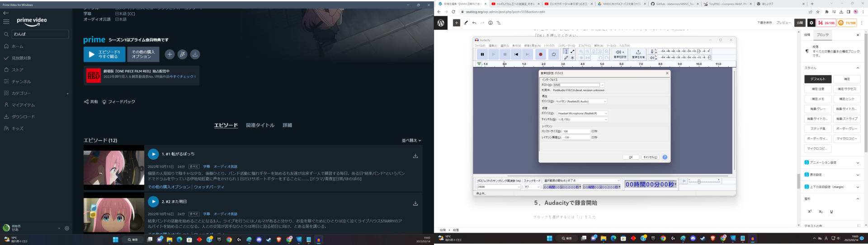Image resolution: width=868 pixels, height=245 pixels.
Task: Download episode 1 転がるぼっち
Action: click(x=415, y=156)
